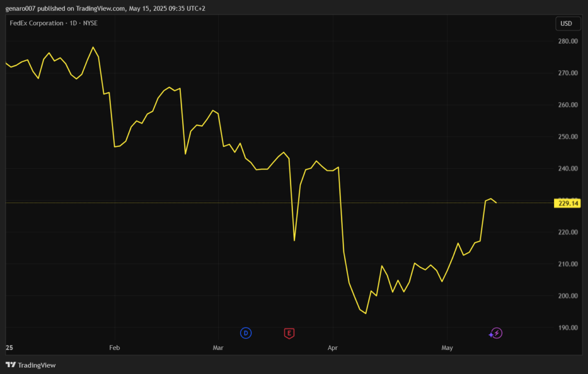Click the 240.00 price axis label
Viewport: 588px width, 374px height.
pos(566,169)
